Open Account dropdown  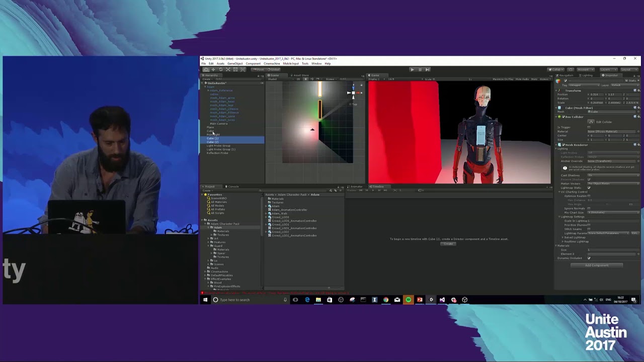[x=585, y=69]
